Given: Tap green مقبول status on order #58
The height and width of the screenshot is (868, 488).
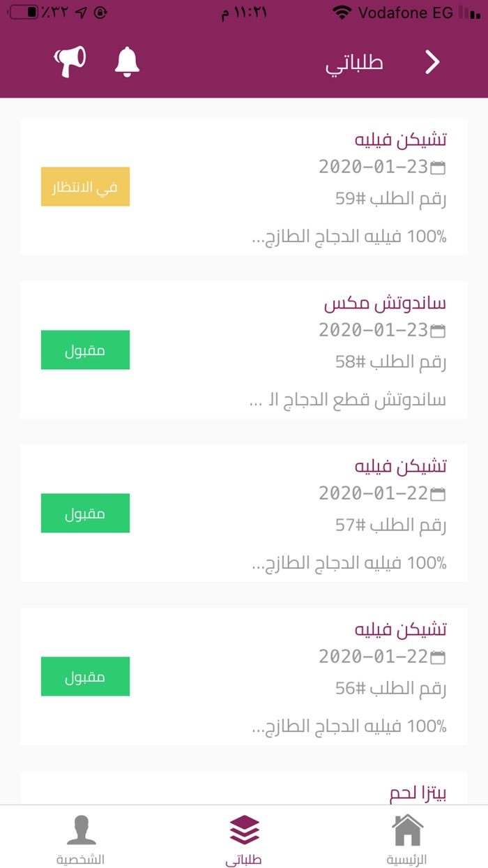Looking at the screenshot, I should point(85,350).
